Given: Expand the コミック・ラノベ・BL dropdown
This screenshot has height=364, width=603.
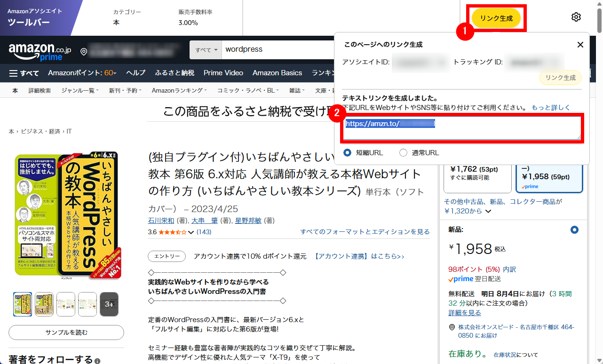Looking at the screenshot, I should point(248,90).
